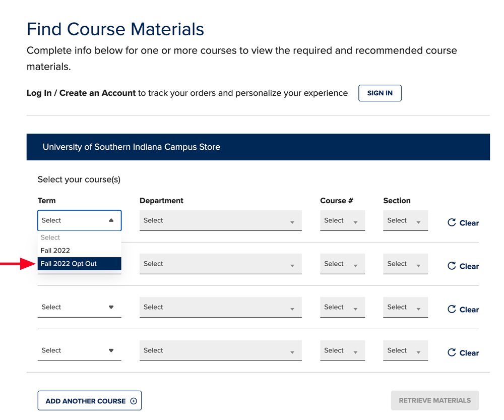Open Term dropdown in the third course row

80,307
